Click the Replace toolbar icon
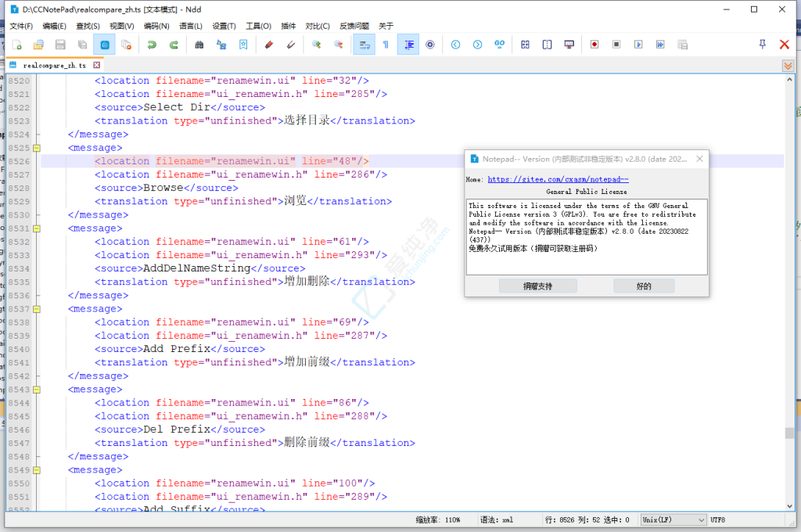This screenshot has width=801, height=532. 221,45
